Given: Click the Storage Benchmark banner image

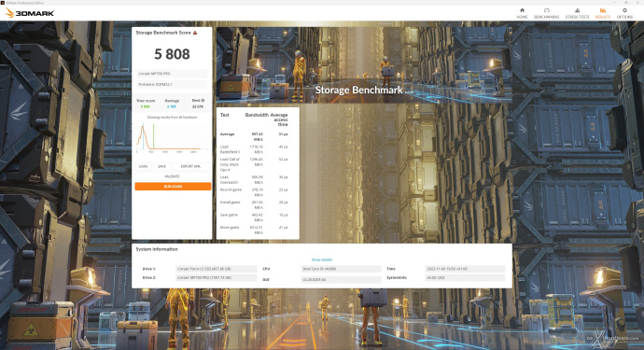Looking at the screenshot, I should tap(364, 65).
